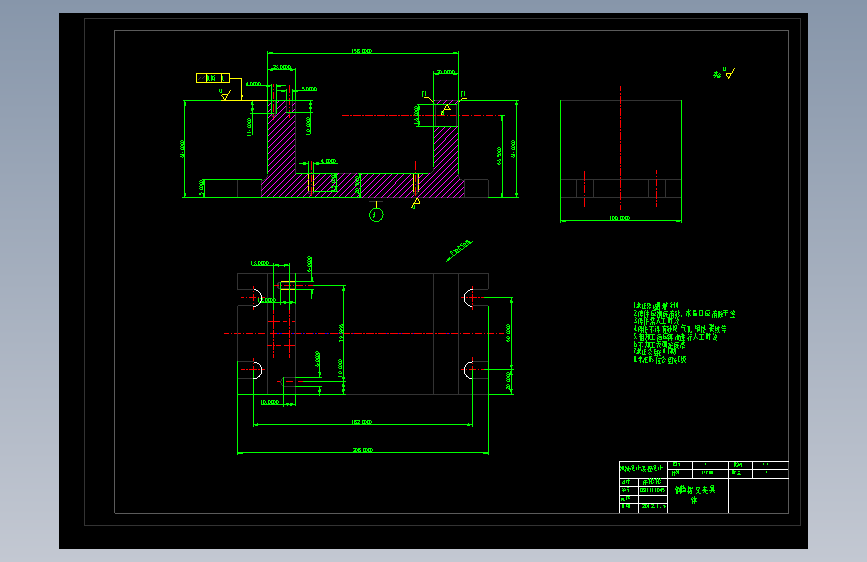Click the 156.000 dimension above the section view

coord(362,51)
